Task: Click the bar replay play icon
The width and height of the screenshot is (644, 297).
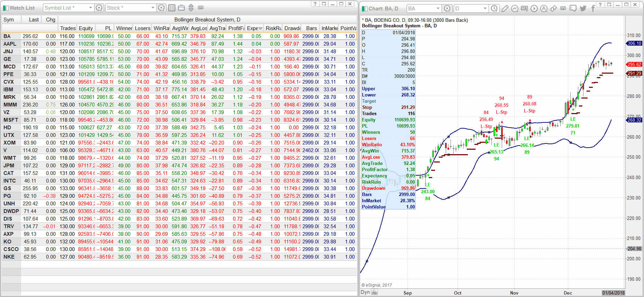Action: (x=534, y=9)
